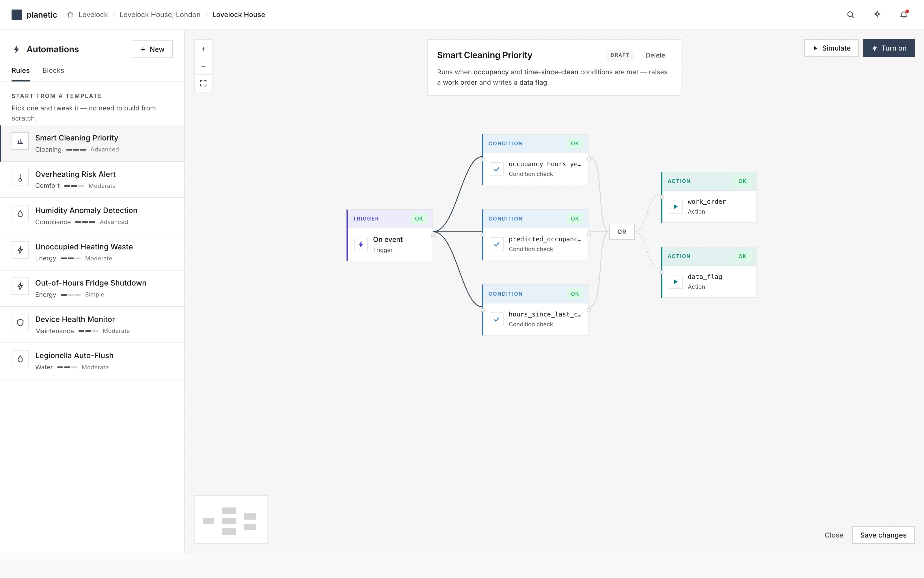Click check icon on occupancy_hours condition

496,169
